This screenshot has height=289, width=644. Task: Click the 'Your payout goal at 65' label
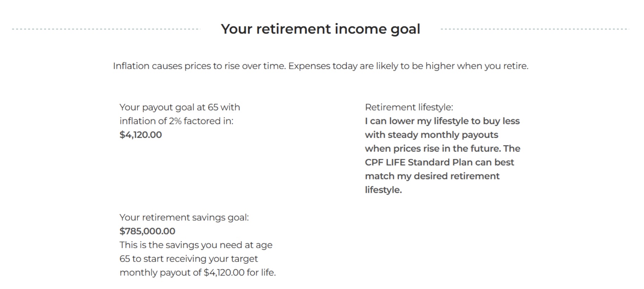click(179, 107)
